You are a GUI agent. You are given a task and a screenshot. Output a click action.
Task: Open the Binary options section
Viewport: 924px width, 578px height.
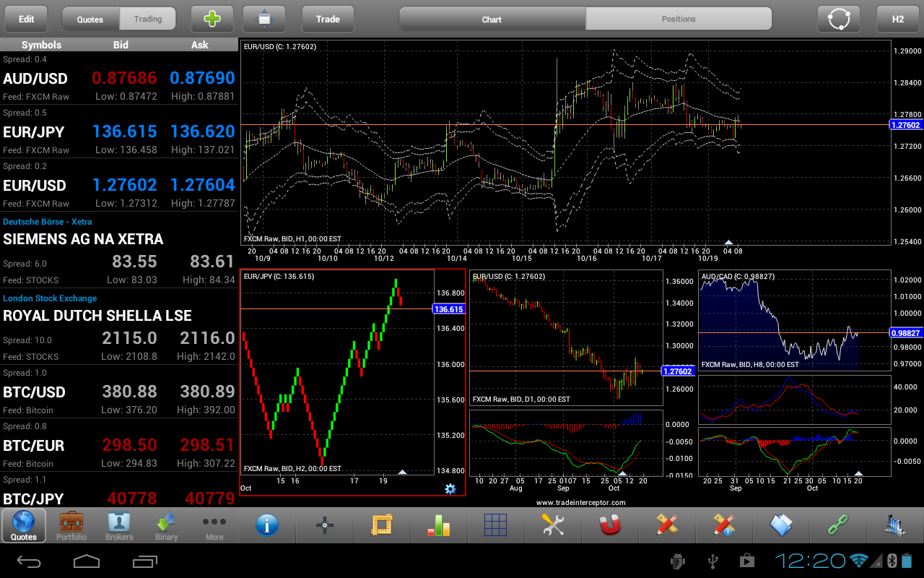(167, 525)
